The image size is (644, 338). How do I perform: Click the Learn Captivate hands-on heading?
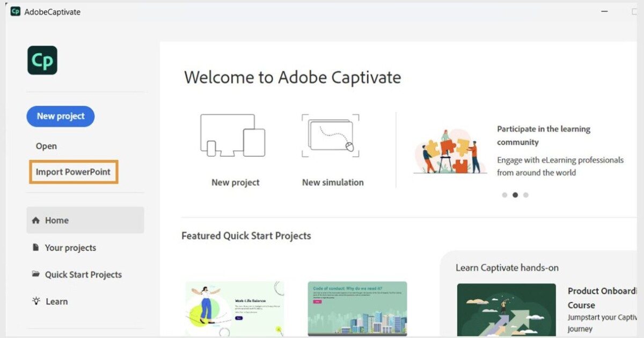507,268
